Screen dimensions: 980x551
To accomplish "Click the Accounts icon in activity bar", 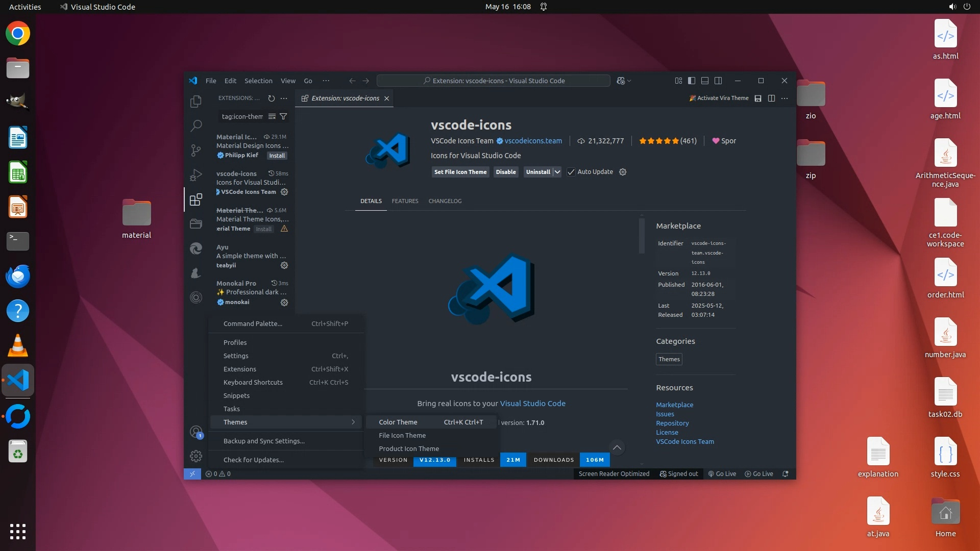I will (x=195, y=432).
